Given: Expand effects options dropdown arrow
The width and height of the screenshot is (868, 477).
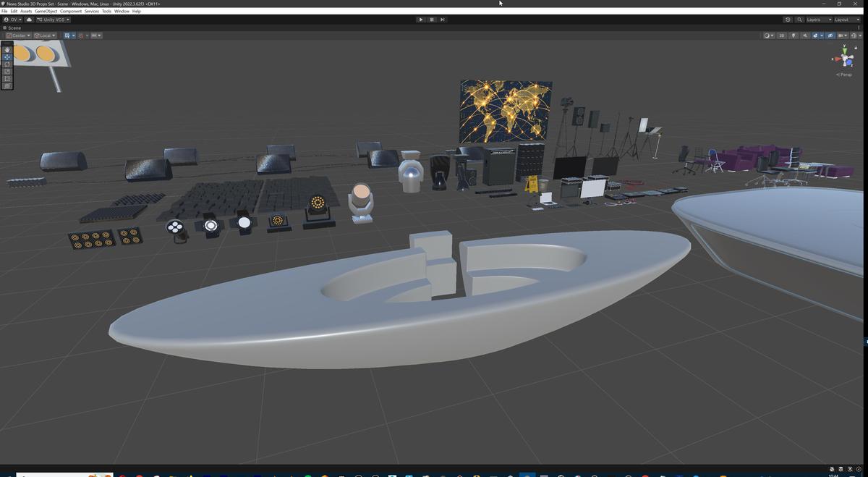Looking at the screenshot, I should tap(822, 35).
